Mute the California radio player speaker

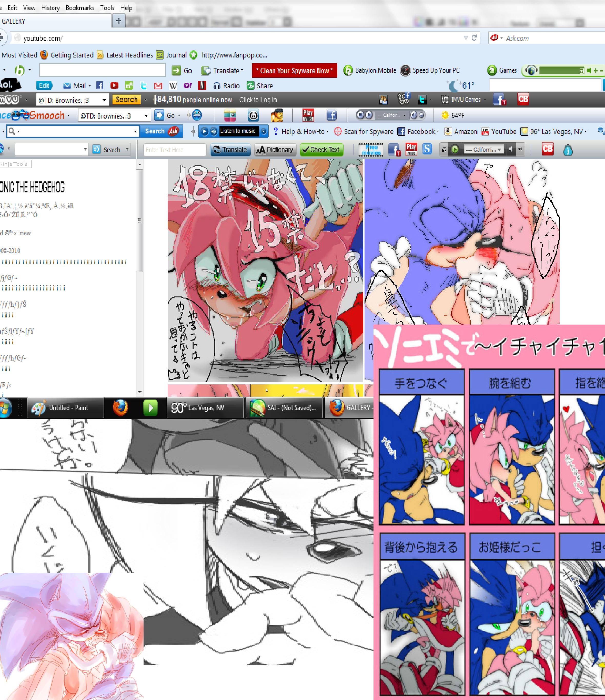pos(510,149)
